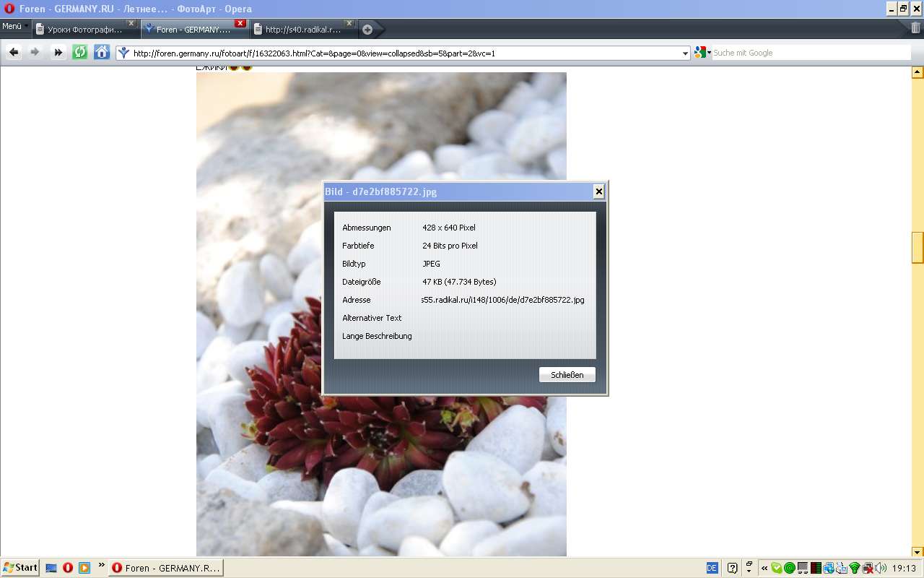Click the volume speaker tray icon

click(x=881, y=568)
